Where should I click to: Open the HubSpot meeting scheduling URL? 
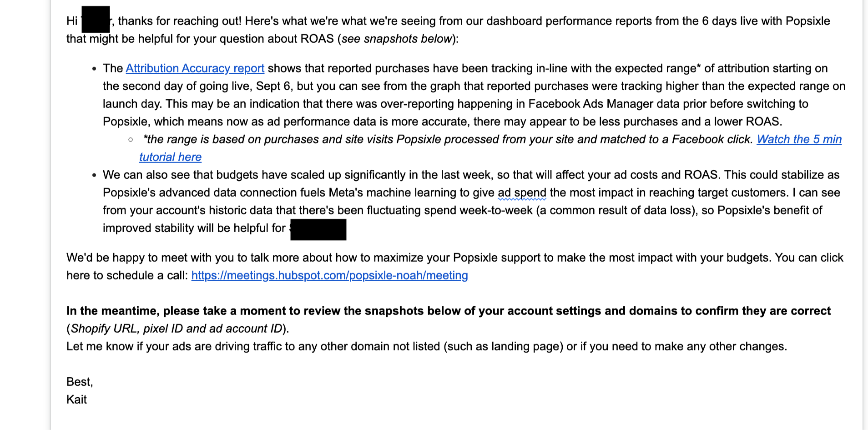(329, 275)
